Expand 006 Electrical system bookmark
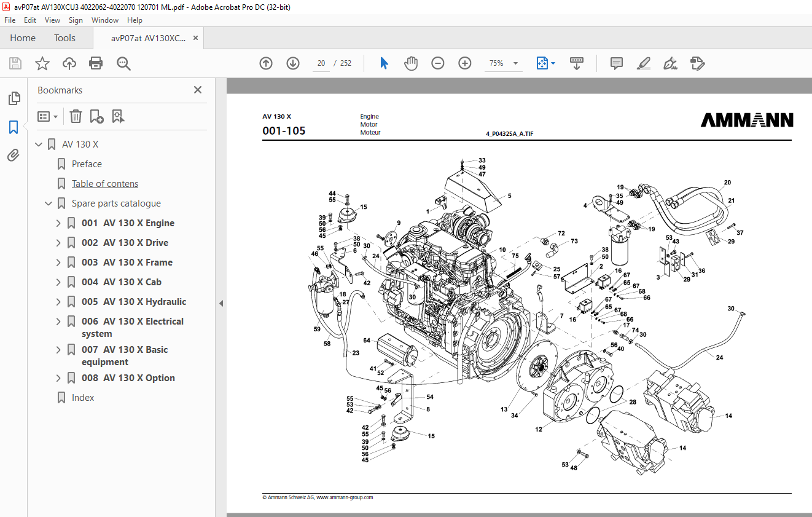Image resolution: width=812 pixels, height=517 pixels. 58,322
